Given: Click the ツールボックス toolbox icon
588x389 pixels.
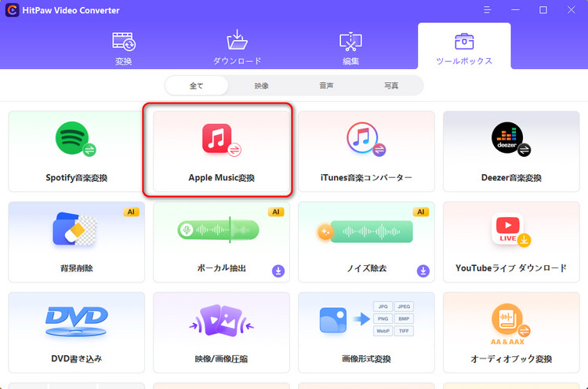Looking at the screenshot, I should click(x=464, y=42).
